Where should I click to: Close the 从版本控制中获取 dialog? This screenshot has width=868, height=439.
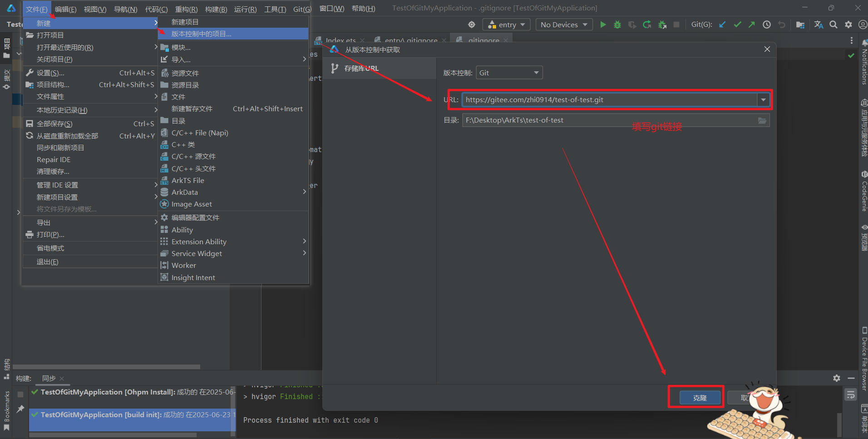767,49
